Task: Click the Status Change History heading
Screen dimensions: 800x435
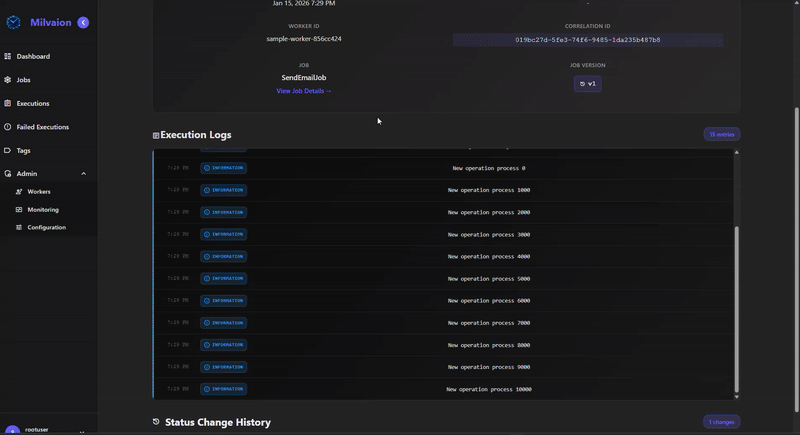Action: (218, 422)
